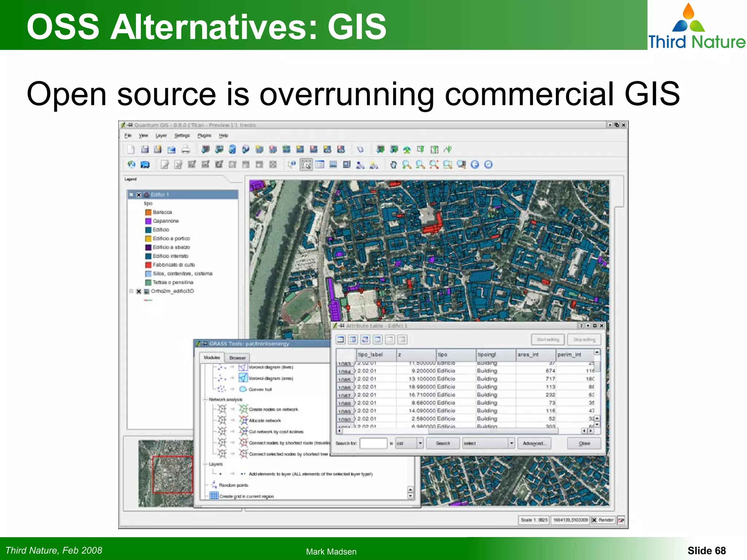
Task: Click the Zoom to Selection icon
Action: coord(448,165)
